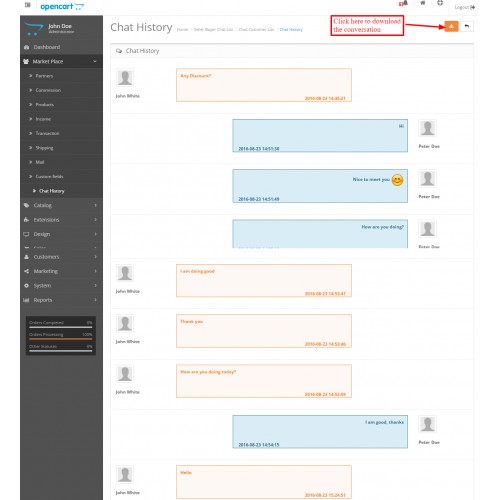Click the Orders Processing progress bar
Image resolution: width=500 pixels, height=500 pixels.
(61, 339)
